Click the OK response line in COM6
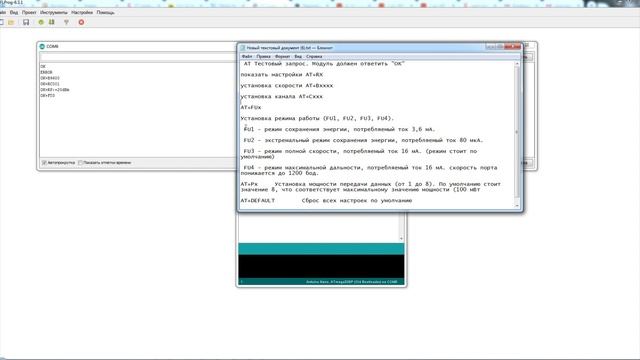The height and width of the screenshot is (360, 640). [x=43, y=67]
